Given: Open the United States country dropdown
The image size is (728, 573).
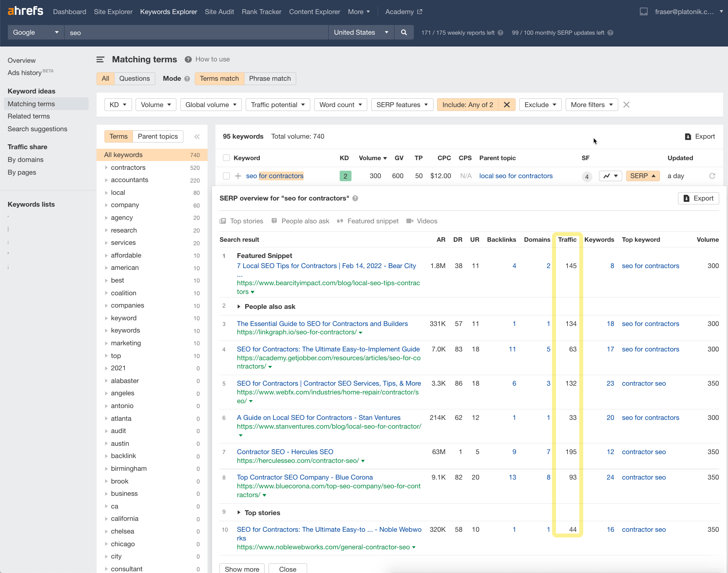Looking at the screenshot, I should point(361,32).
